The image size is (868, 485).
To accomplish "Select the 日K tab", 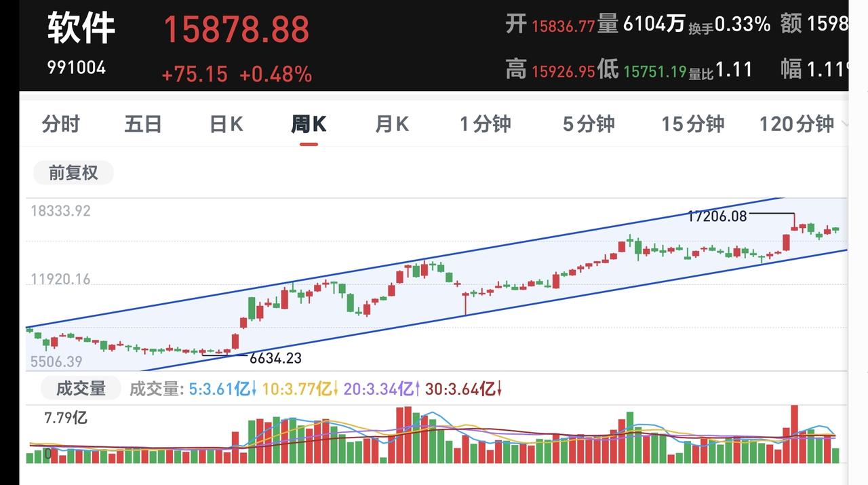I will pos(226,124).
